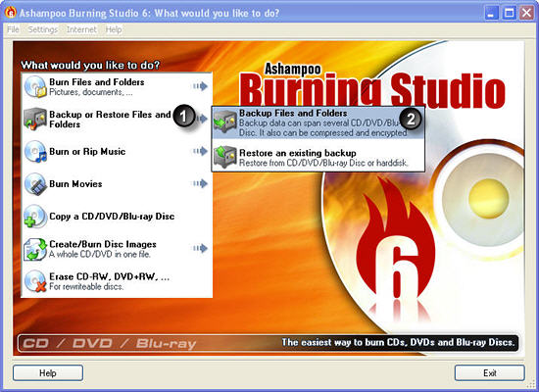Viewport: 539px width, 392px height.
Task: Click the Burn Movies film disc icon
Action: pyautogui.click(x=35, y=184)
